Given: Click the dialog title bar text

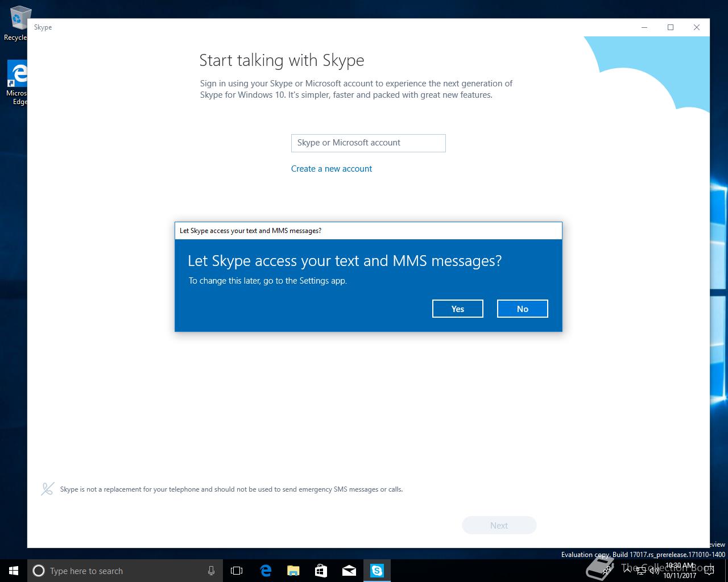Looking at the screenshot, I should point(250,231).
